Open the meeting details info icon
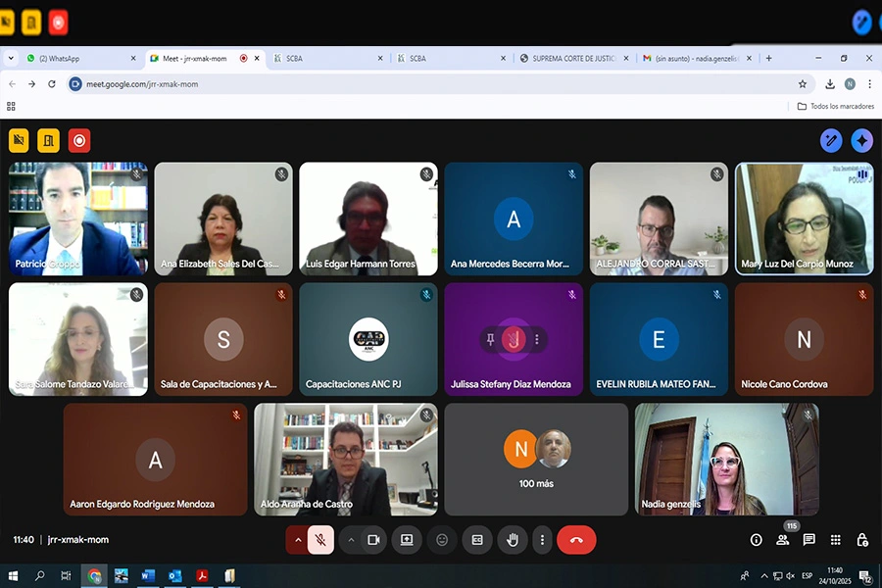This screenshot has width=882, height=588. point(756,540)
